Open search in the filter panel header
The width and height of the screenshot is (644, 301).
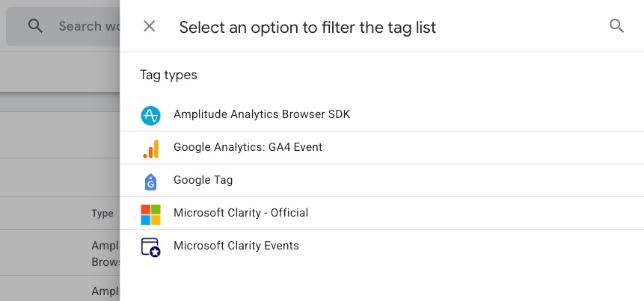616,26
